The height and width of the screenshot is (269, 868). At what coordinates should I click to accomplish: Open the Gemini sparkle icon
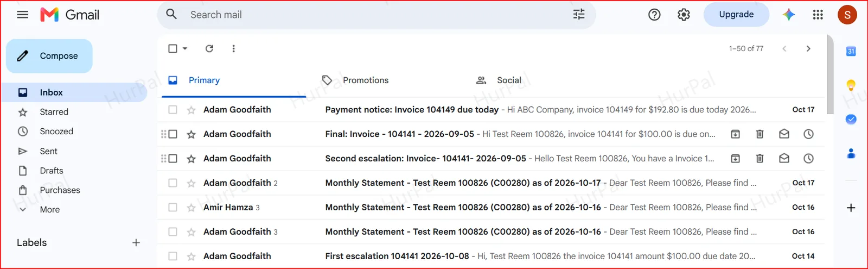tap(789, 15)
